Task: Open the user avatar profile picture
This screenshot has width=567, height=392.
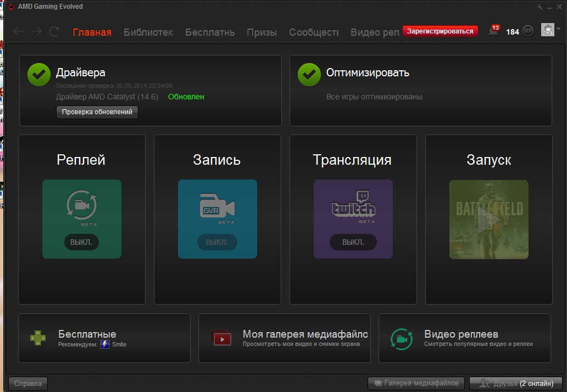Action: tap(547, 30)
